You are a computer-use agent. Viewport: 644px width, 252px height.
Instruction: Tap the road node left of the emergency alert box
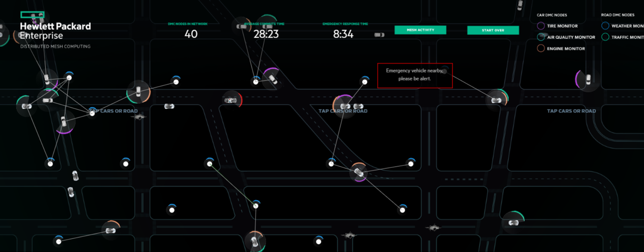[364, 82]
